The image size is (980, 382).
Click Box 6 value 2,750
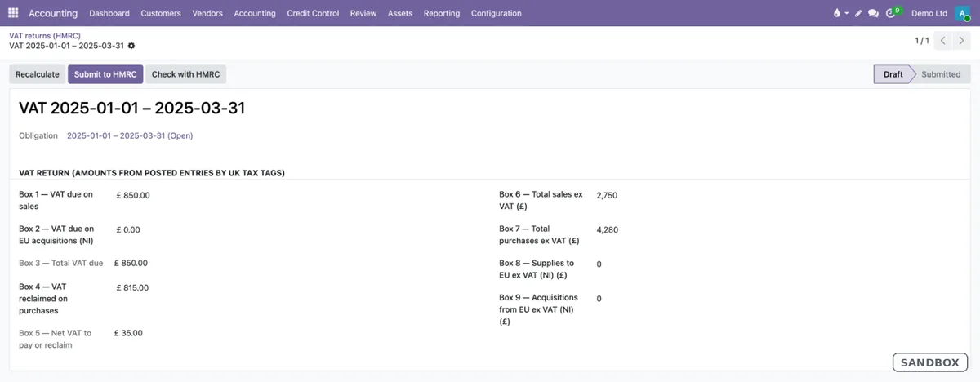click(607, 195)
